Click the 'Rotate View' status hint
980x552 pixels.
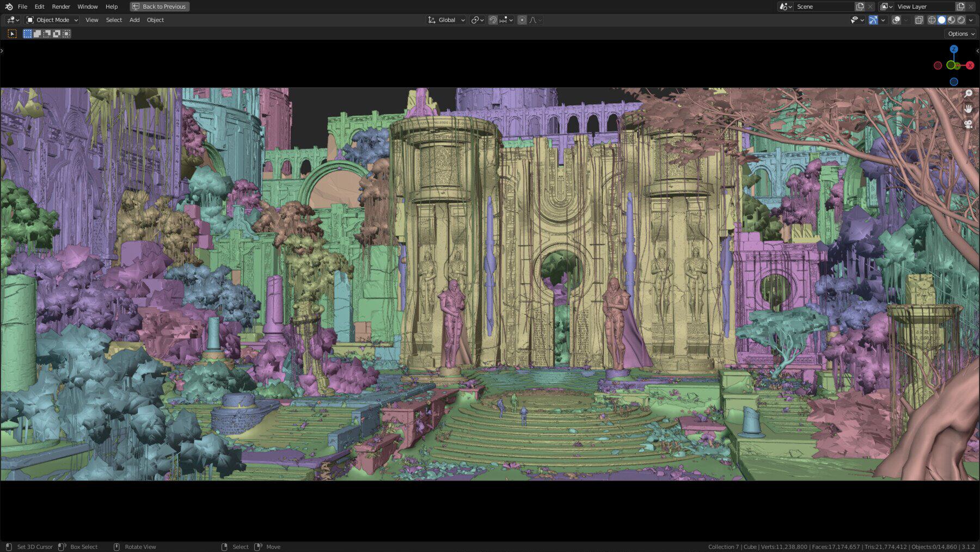tap(140, 547)
